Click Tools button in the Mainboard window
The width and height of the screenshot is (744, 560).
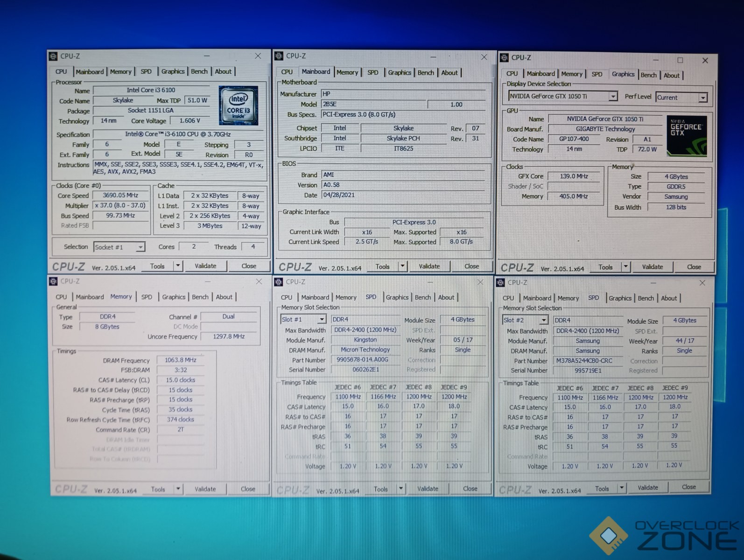382,266
